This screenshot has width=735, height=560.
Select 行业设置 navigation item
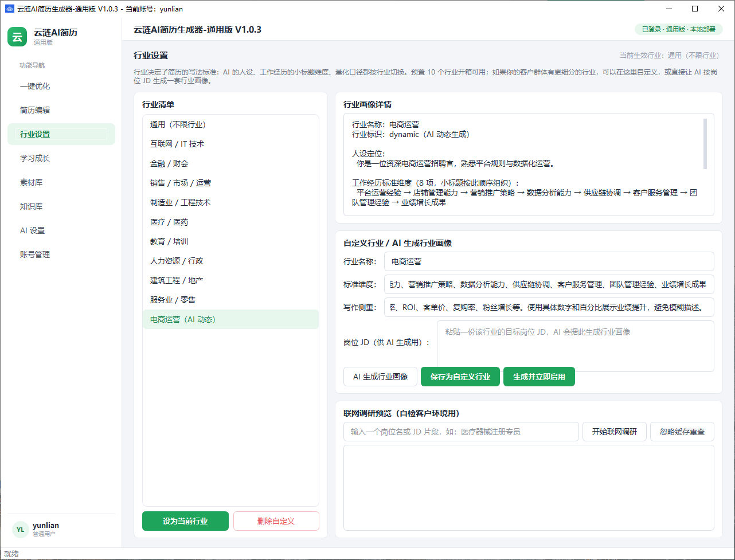pyautogui.click(x=61, y=134)
